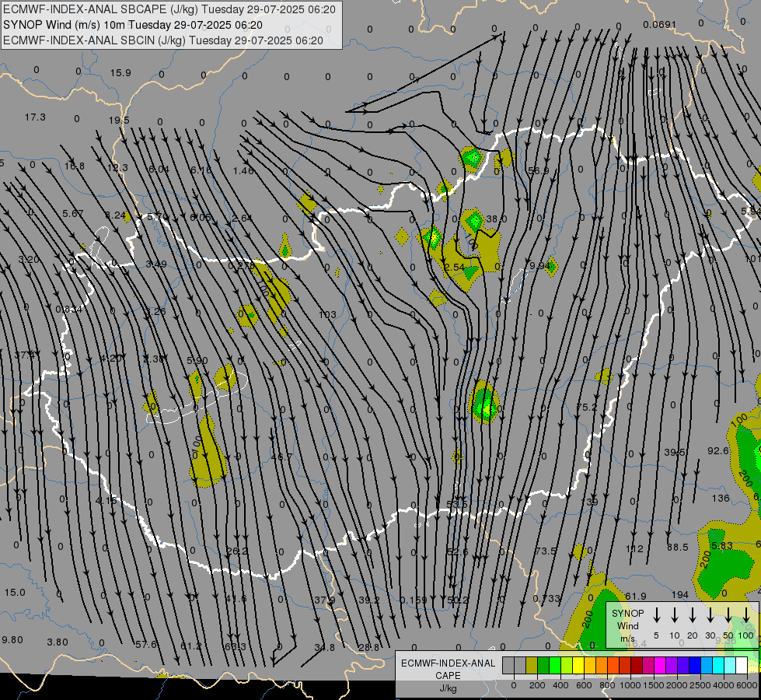
Task: Click the SBCAPE title line in header
Action: [x=169, y=9]
